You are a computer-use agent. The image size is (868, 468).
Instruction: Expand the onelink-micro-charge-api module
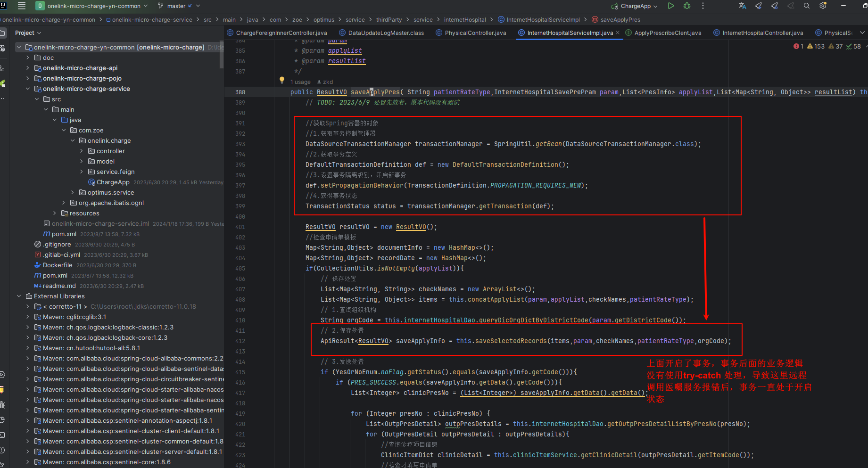(28, 68)
